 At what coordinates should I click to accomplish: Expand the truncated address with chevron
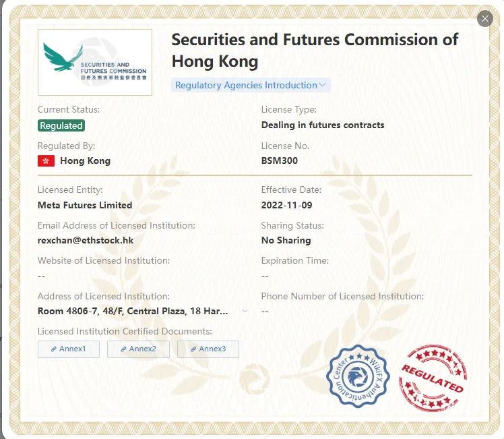(x=245, y=311)
